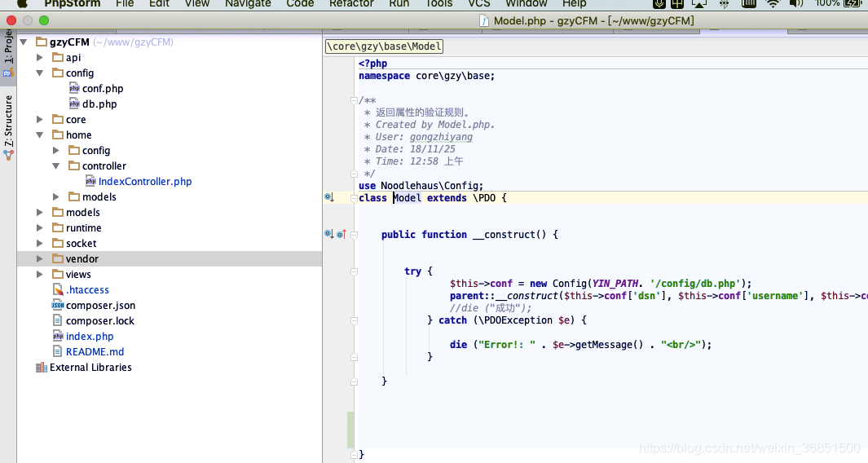
Task: Expand the models folder inside home
Action: 56,197
